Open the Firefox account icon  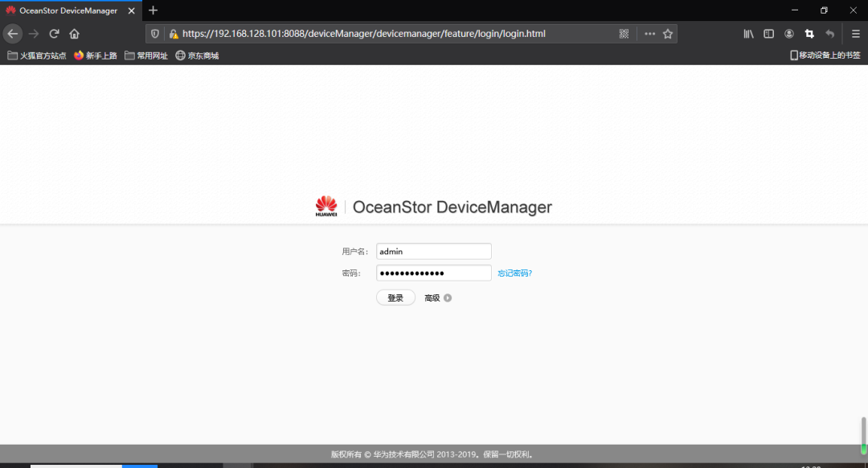click(789, 34)
